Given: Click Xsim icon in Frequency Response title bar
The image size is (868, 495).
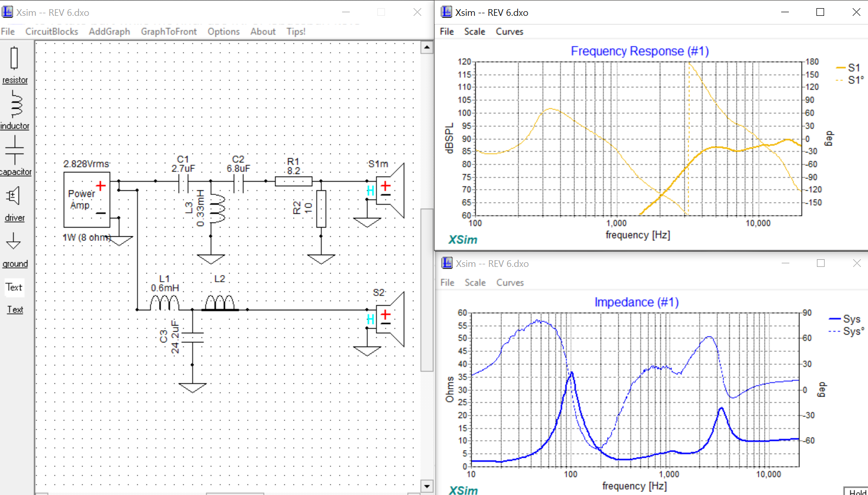Looking at the screenshot, I should (446, 12).
